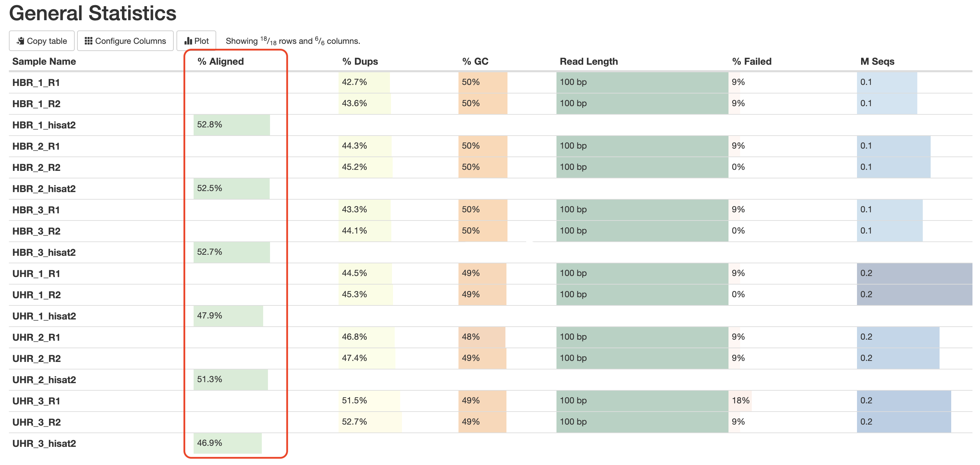Sort by the % GC column header
Viewport: 980px width, 465px height.
point(475,61)
